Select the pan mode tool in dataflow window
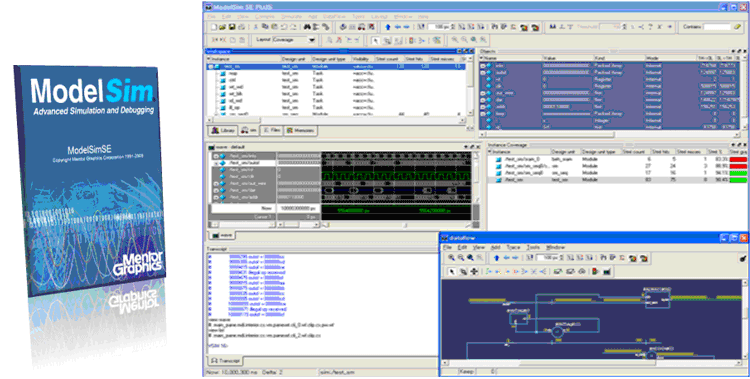Screen dimensions: 750x379 474,271
